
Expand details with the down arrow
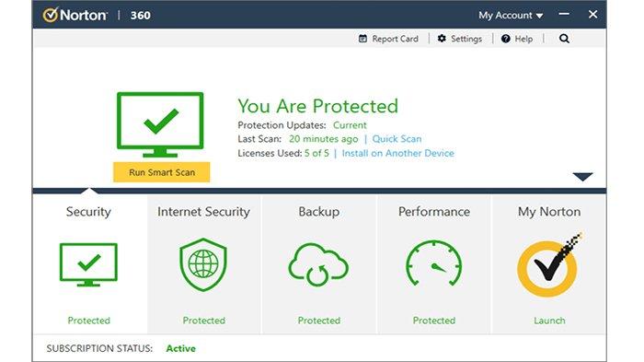click(582, 177)
